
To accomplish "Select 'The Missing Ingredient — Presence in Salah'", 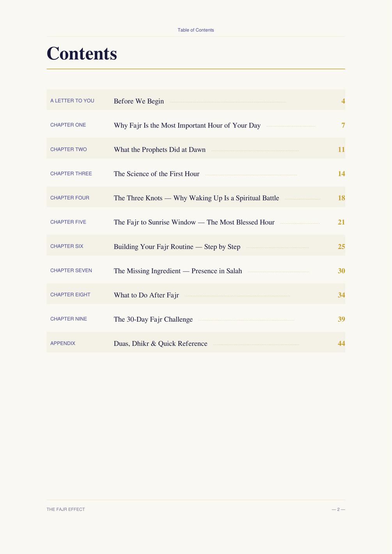I will pos(178,271).
